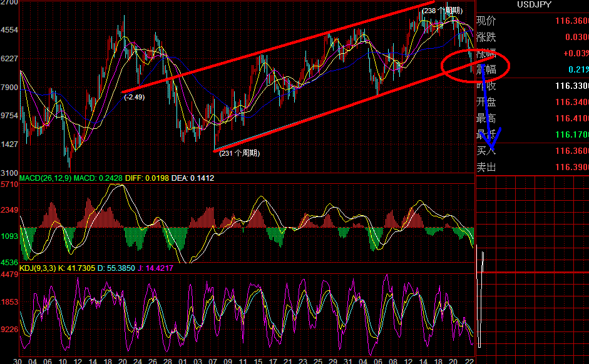The image size is (589, 364).
Task: Click date 28 on the time axis
Action: point(168,361)
